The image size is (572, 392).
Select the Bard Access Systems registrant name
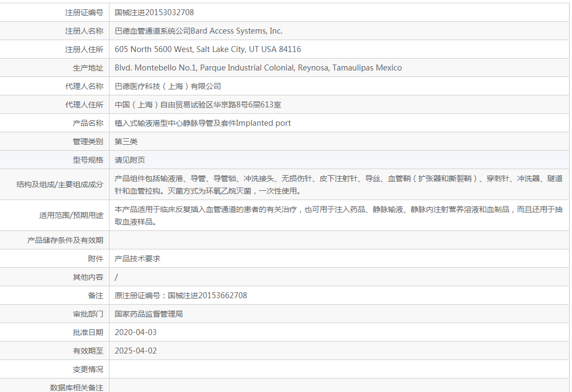(x=198, y=31)
